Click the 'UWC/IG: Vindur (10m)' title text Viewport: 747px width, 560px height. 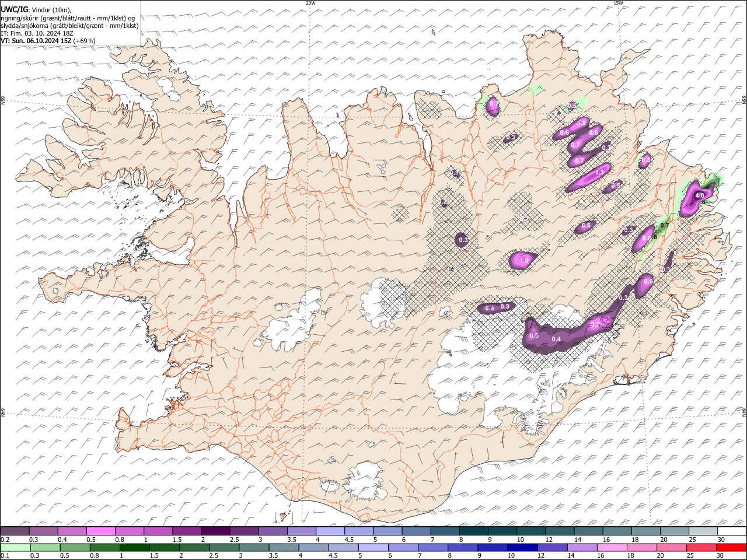[36, 10]
